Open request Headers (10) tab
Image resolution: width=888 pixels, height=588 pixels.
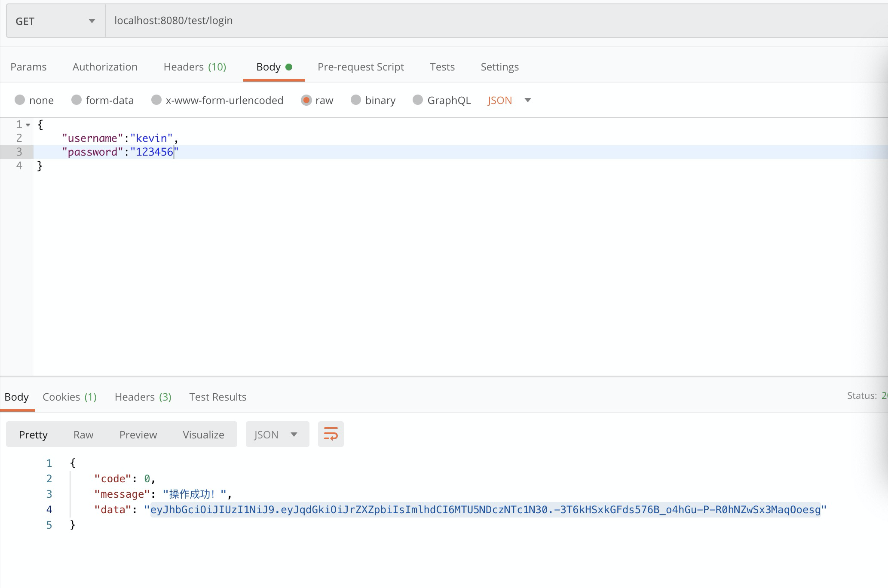click(x=195, y=67)
